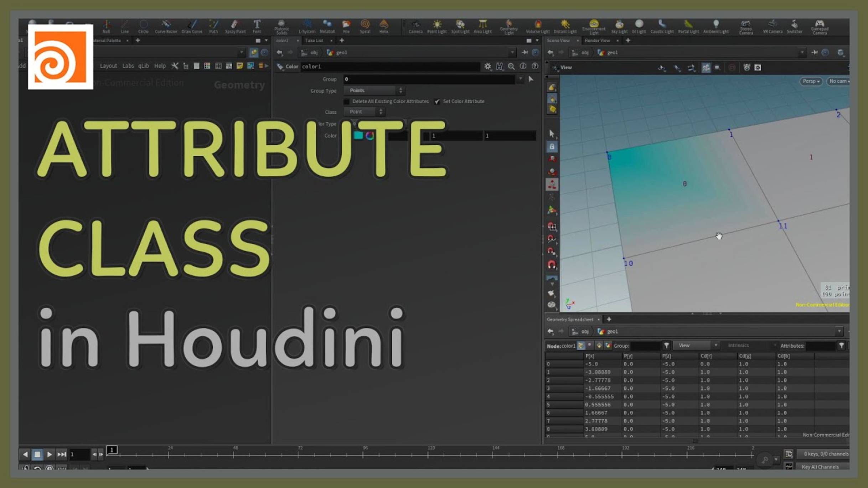Uncheck Set Color Attribute

click(x=437, y=101)
